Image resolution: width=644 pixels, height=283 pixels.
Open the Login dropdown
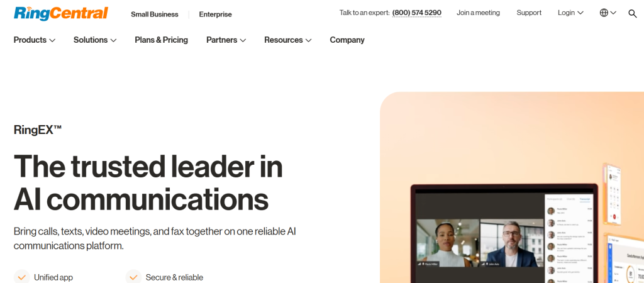570,13
